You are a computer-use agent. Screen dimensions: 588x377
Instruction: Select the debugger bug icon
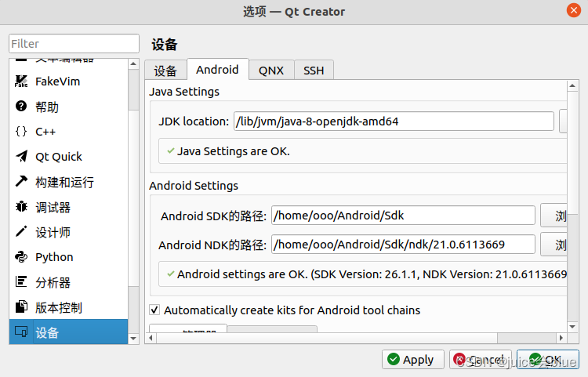(21, 206)
